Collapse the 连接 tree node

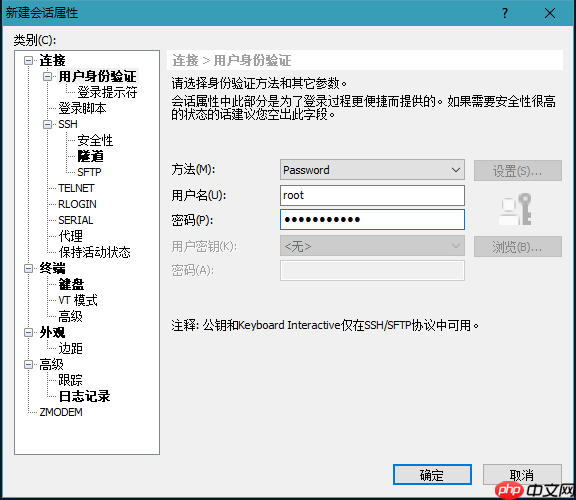28,60
